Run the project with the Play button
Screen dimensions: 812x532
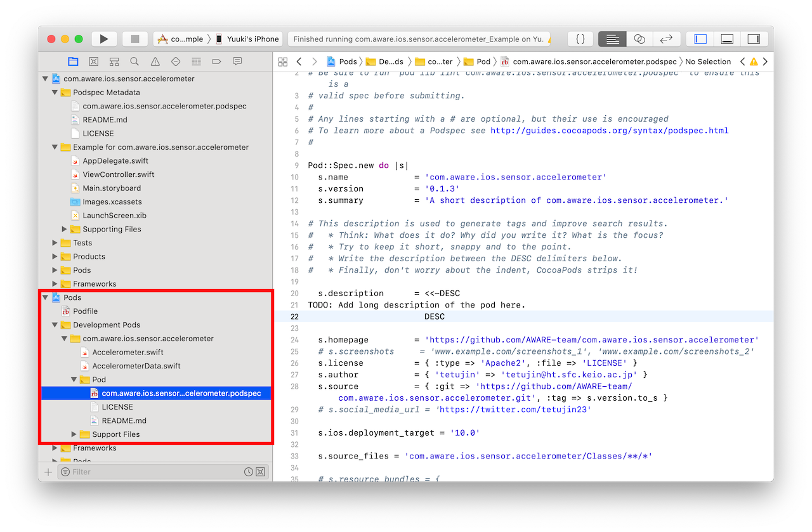104,39
